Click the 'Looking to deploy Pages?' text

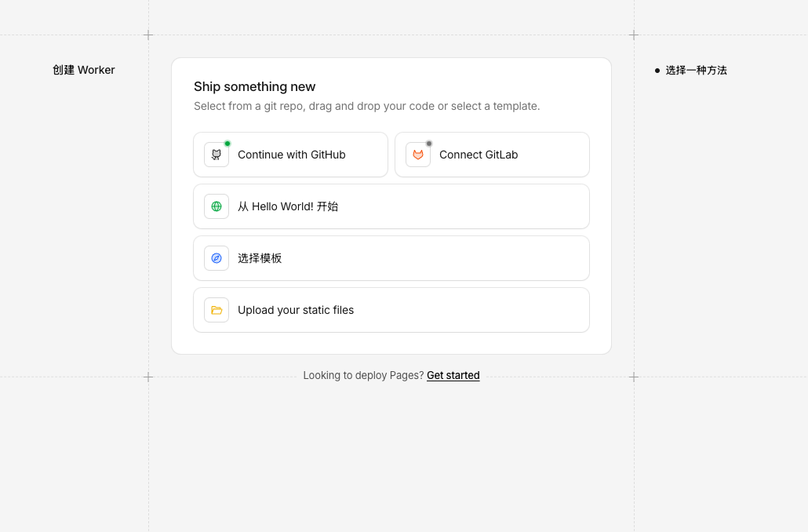(x=363, y=376)
